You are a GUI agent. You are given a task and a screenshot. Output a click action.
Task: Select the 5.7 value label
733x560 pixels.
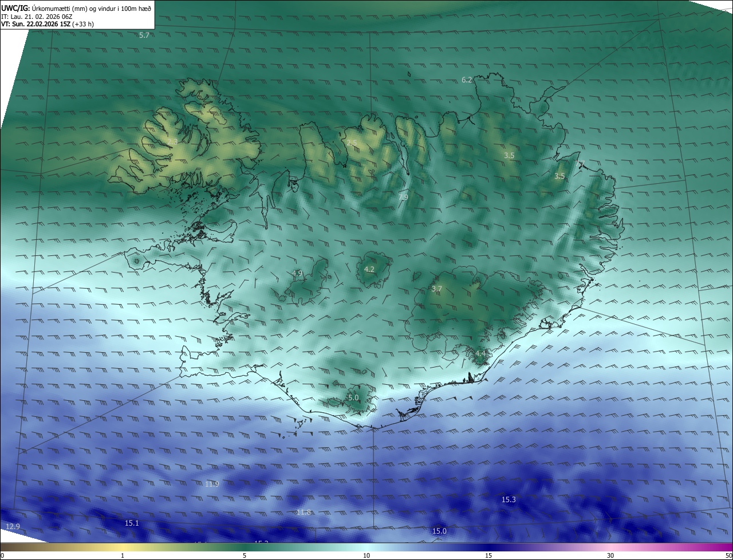click(144, 36)
